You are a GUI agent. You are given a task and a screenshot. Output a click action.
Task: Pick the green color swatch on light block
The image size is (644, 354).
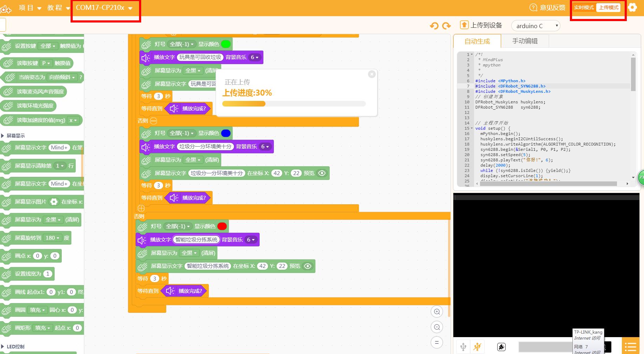point(226,44)
